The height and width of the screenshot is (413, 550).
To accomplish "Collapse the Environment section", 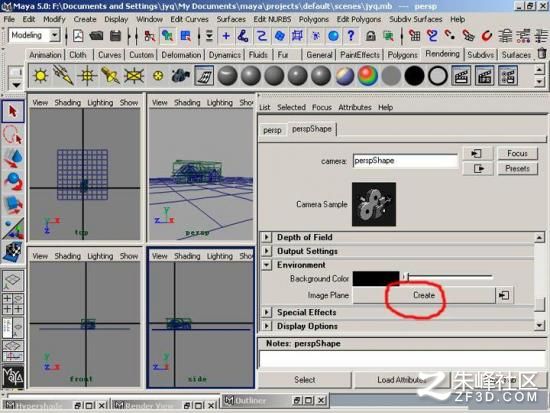I will pyautogui.click(x=266, y=265).
